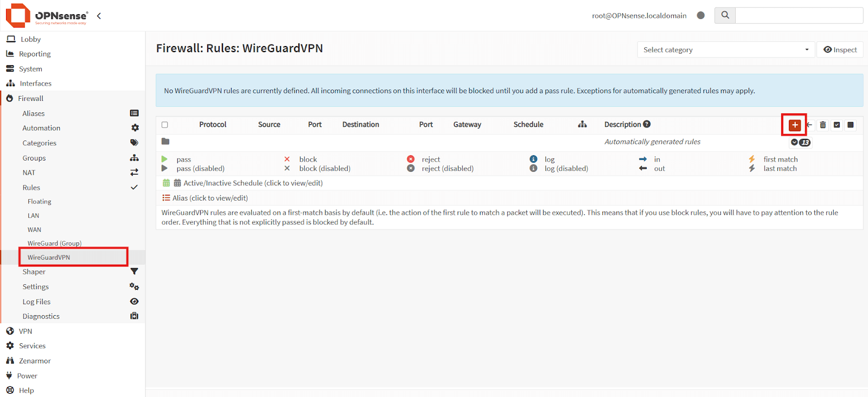Add a new firewall rule
This screenshot has height=397, width=868.
coord(795,125)
